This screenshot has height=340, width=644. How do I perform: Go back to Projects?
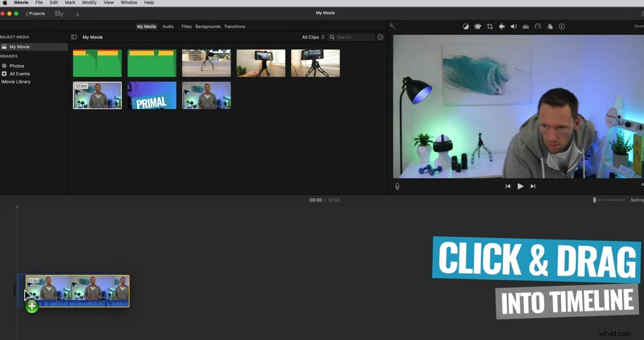point(35,14)
